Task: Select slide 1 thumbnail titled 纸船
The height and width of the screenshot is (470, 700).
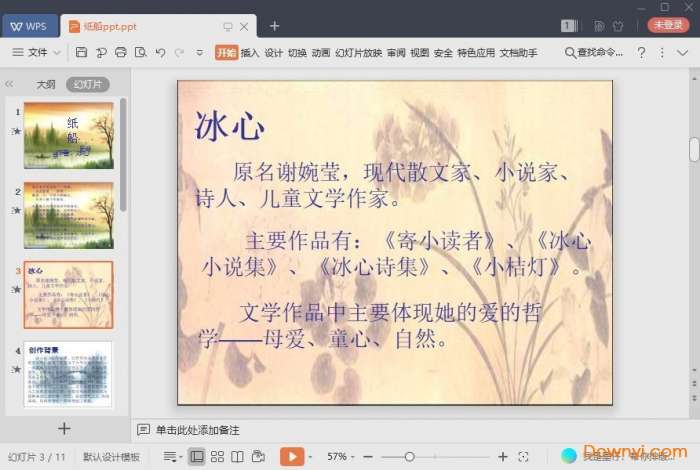Action: point(69,135)
